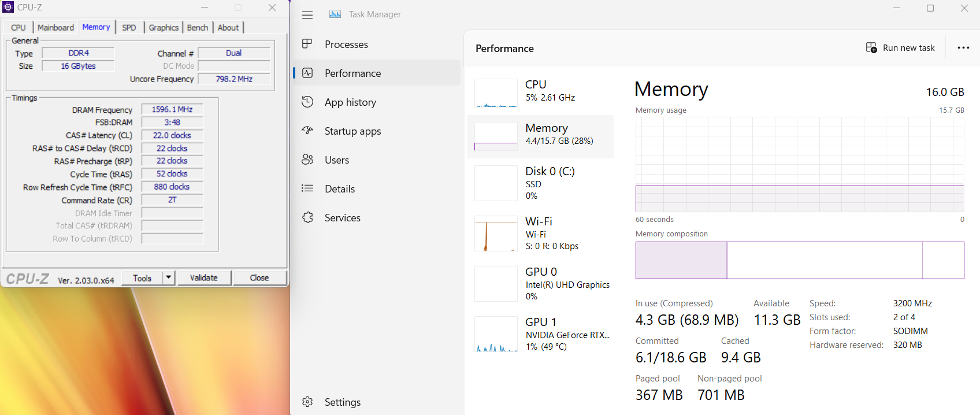Click the FSB:DRAM value 3:48
Viewport: 980px width, 415px height.
pos(172,122)
